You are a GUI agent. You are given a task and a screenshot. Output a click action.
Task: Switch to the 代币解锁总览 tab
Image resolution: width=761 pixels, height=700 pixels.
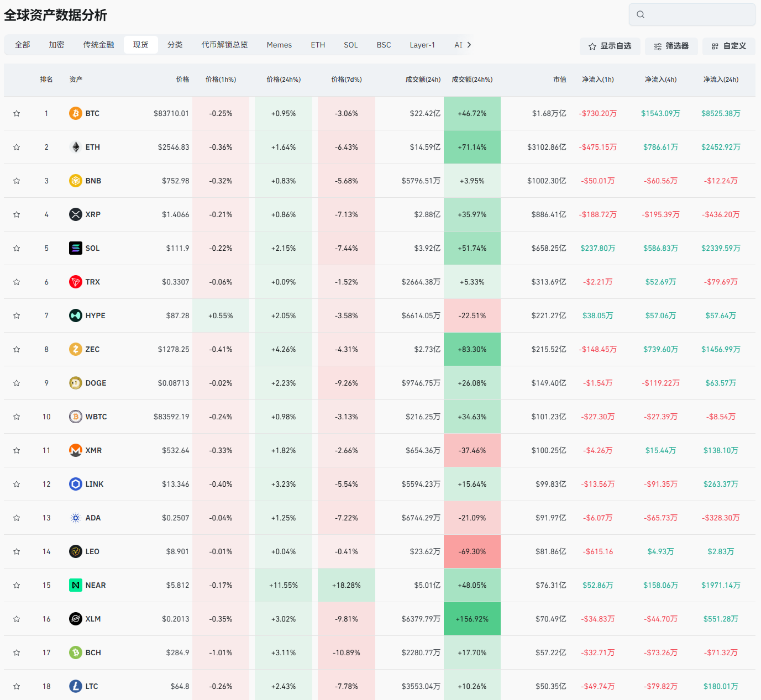pos(224,45)
